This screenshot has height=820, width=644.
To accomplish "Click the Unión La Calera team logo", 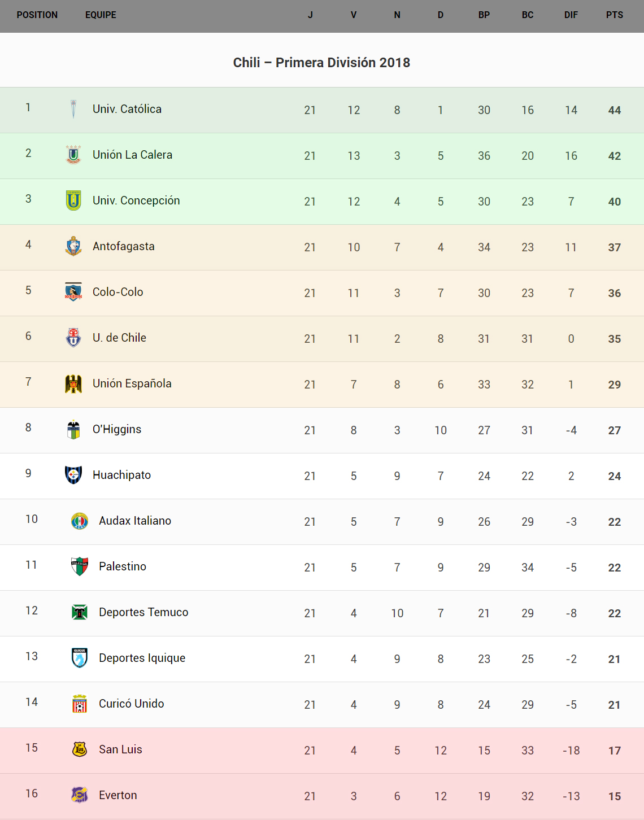I will [73, 155].
